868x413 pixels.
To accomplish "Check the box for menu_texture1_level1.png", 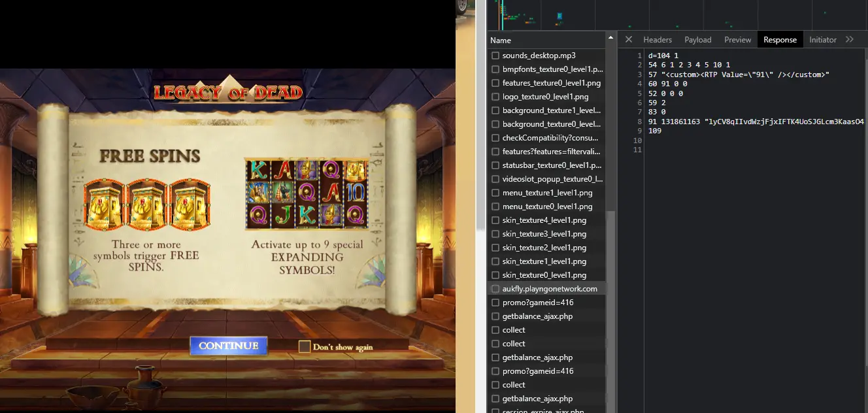I will coord(495,193).
